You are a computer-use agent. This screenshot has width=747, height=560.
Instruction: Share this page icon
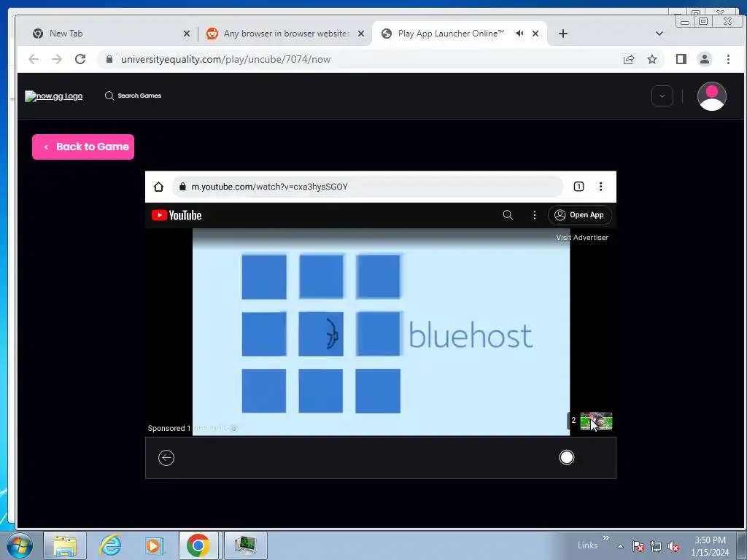[629, 59]
